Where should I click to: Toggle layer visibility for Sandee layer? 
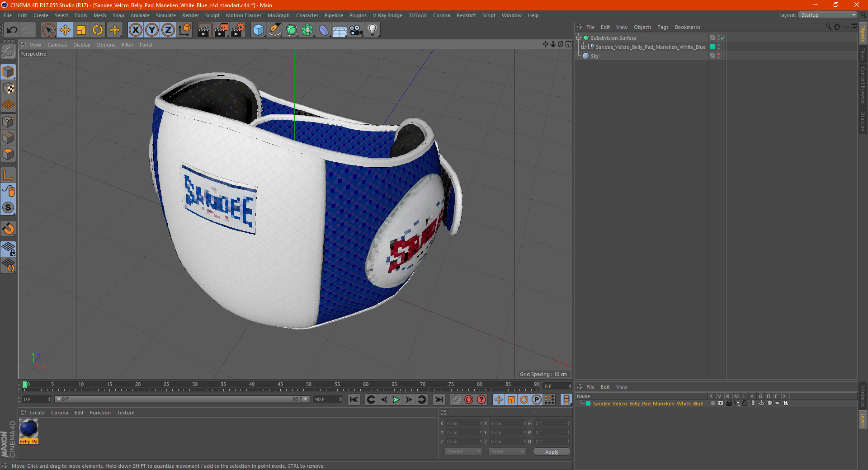pyautogui.click(x=720, y=403)
